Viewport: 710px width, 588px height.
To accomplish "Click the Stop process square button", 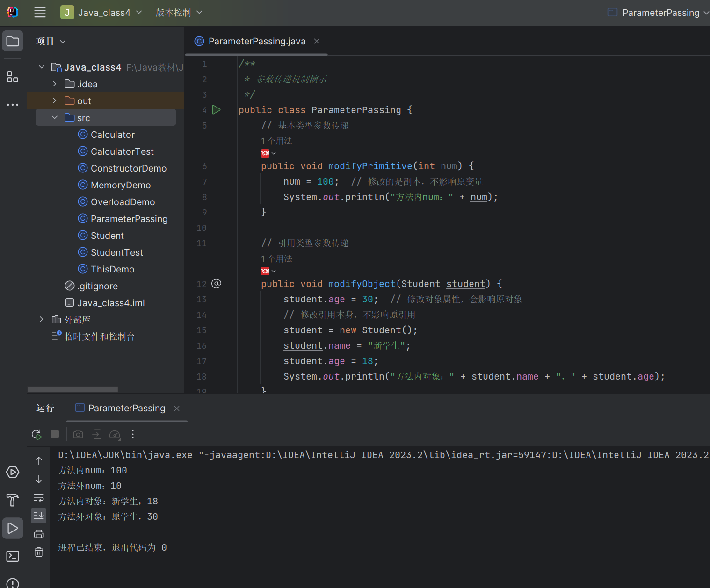I will 55,434.
